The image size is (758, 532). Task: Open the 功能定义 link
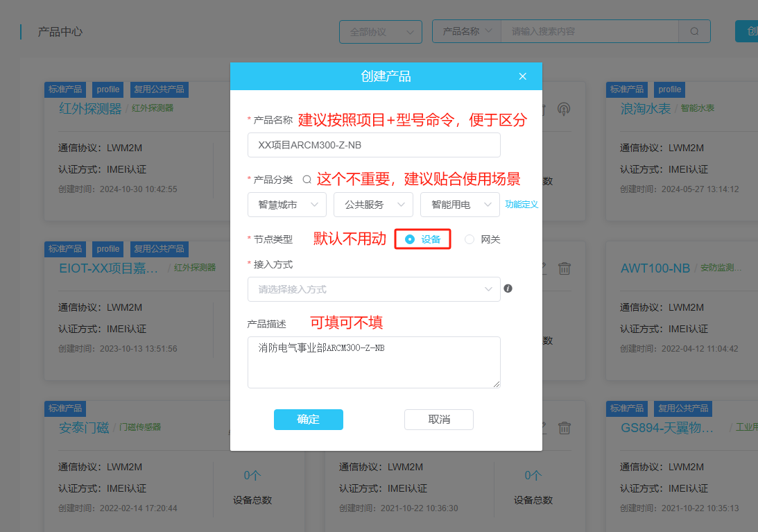(521, 205)
